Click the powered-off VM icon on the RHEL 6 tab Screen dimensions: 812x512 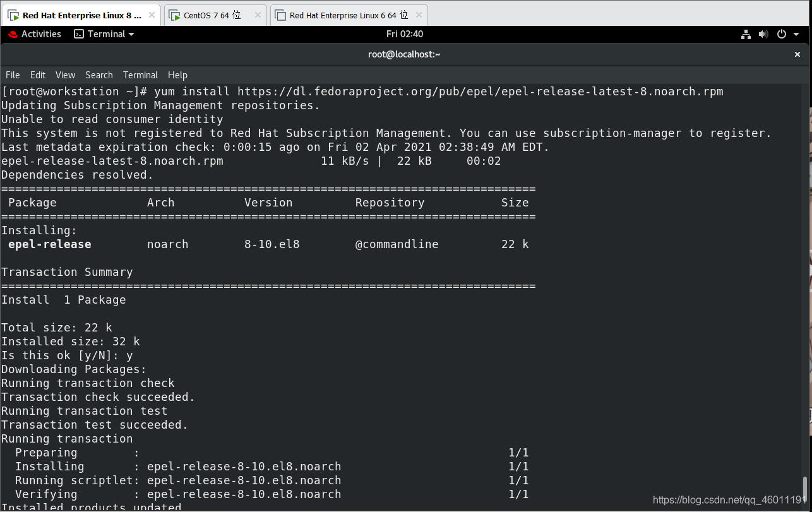tap(280, 15)
